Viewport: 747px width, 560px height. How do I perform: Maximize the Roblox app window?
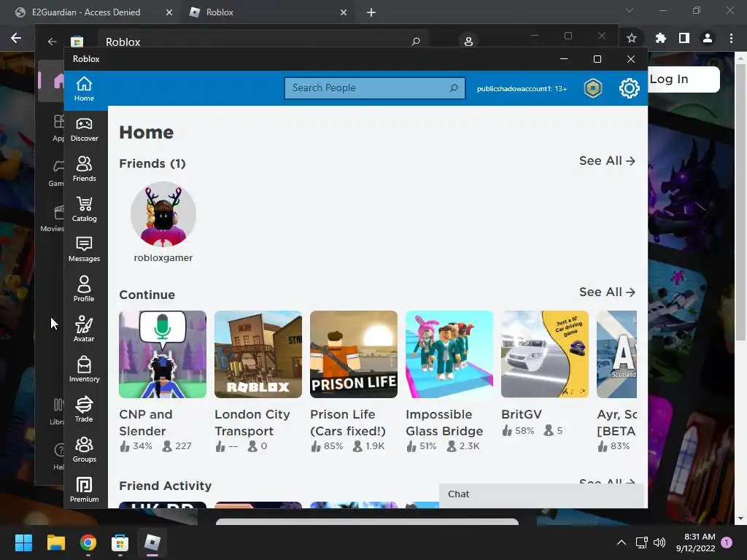tap(597, 59)
